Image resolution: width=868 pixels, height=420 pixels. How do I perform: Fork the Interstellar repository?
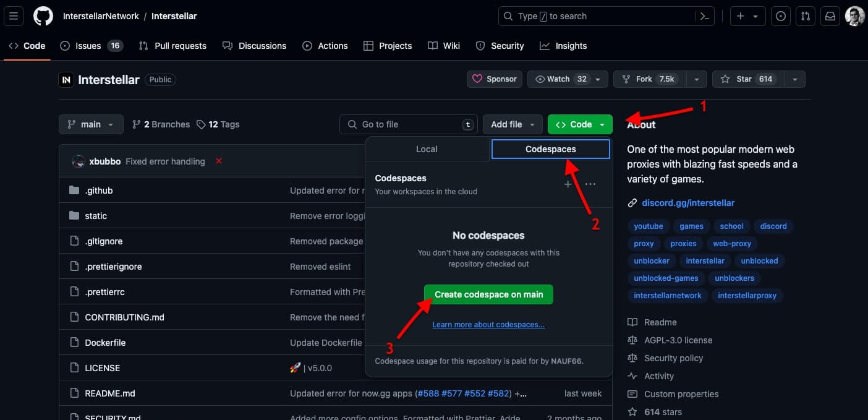click(x=649, y=79)
